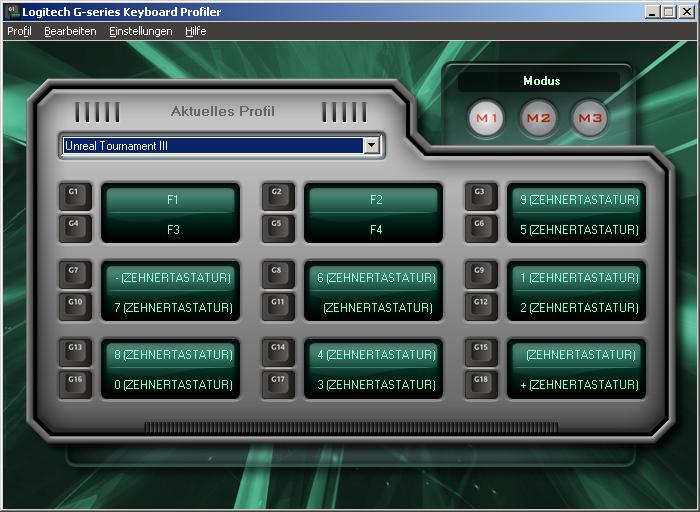Screen dimensions: 700x512
Task: Click the G3 key icon
Action: tap(481, 196)
